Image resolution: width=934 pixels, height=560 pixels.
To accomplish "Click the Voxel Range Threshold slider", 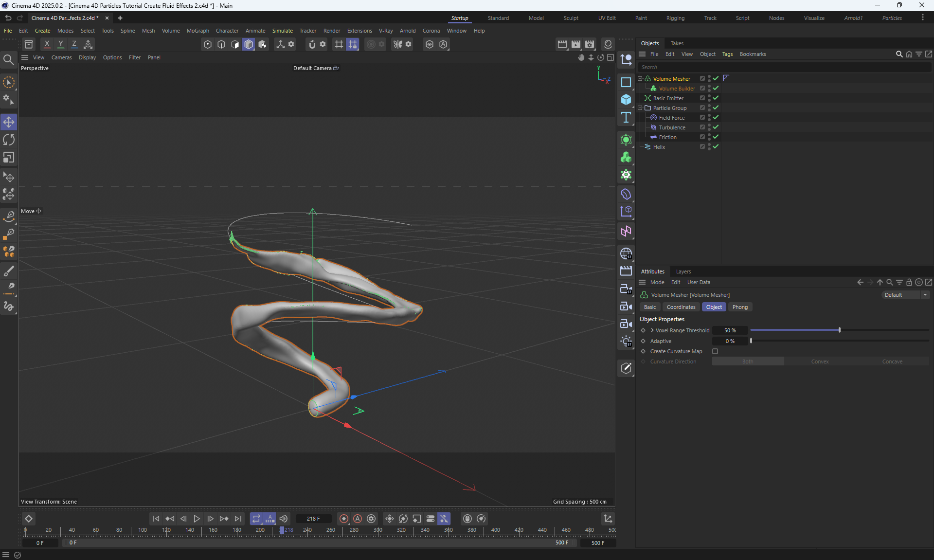I will point(839,330).
